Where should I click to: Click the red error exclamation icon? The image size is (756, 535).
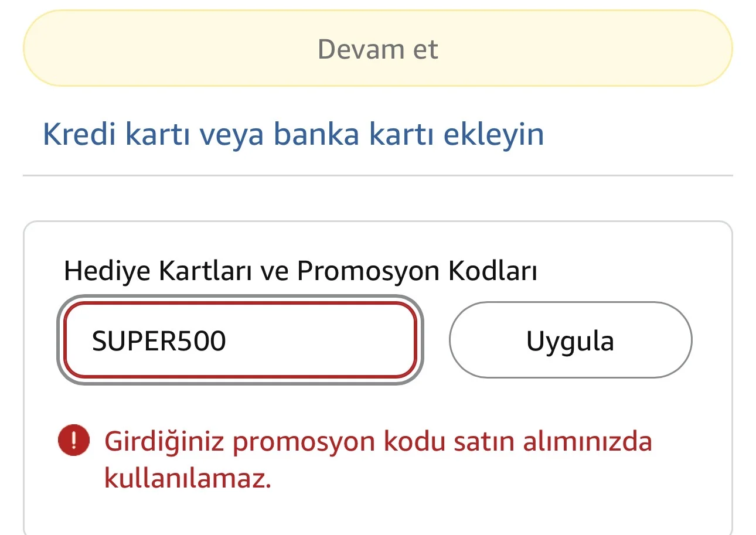click(x=74, y=441)
